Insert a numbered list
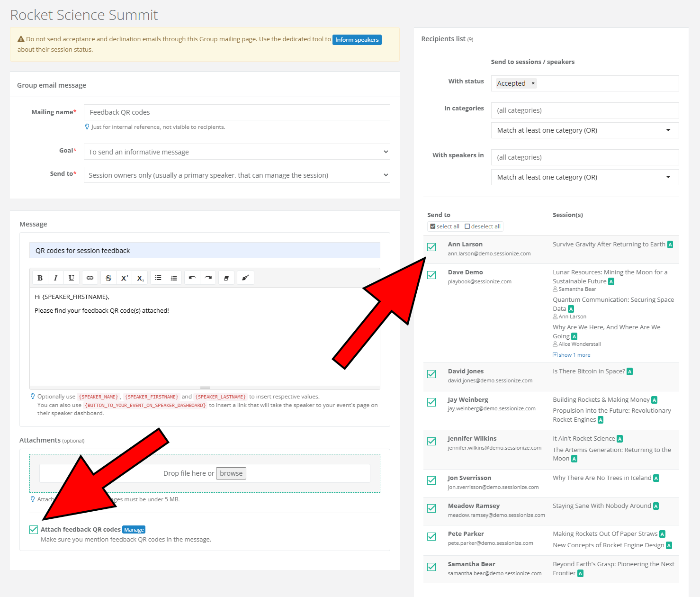Screen dimensions: 700x597 click(x=174, y=278)
